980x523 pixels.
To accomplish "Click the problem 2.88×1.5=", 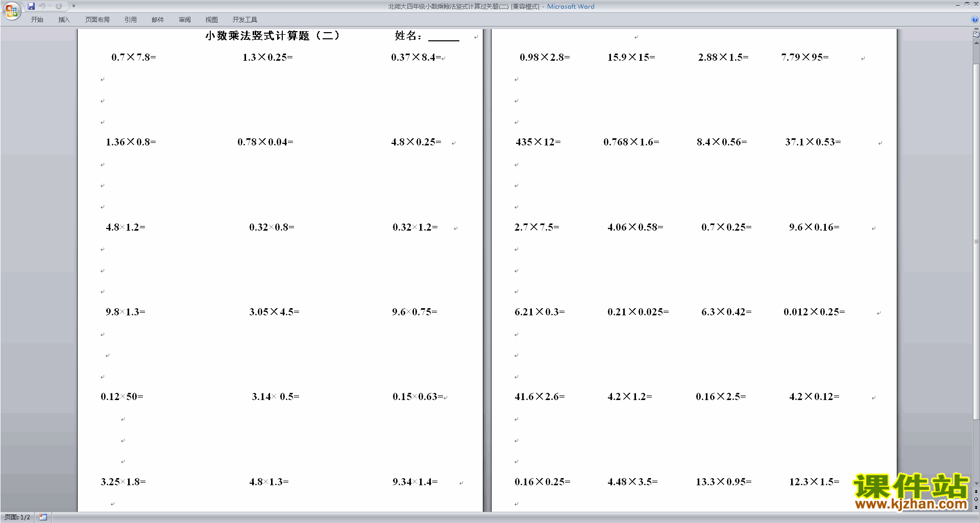I will (723, 57).
